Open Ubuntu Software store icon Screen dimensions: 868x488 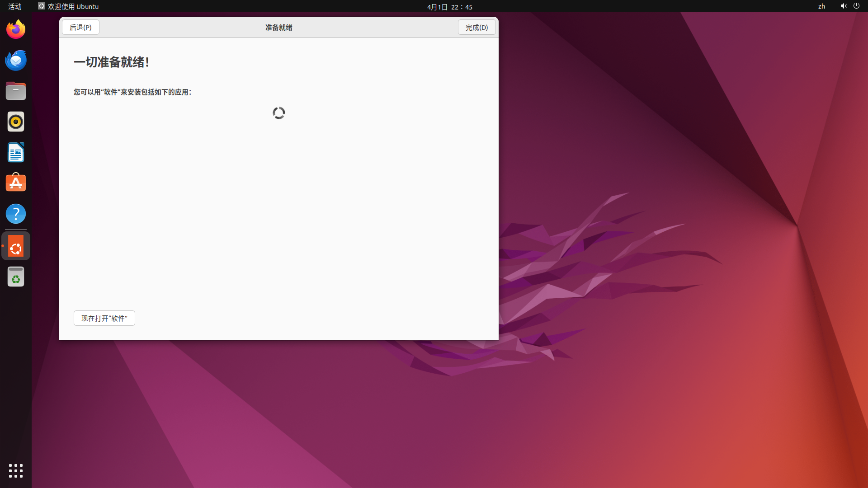[x=16, y=183]
